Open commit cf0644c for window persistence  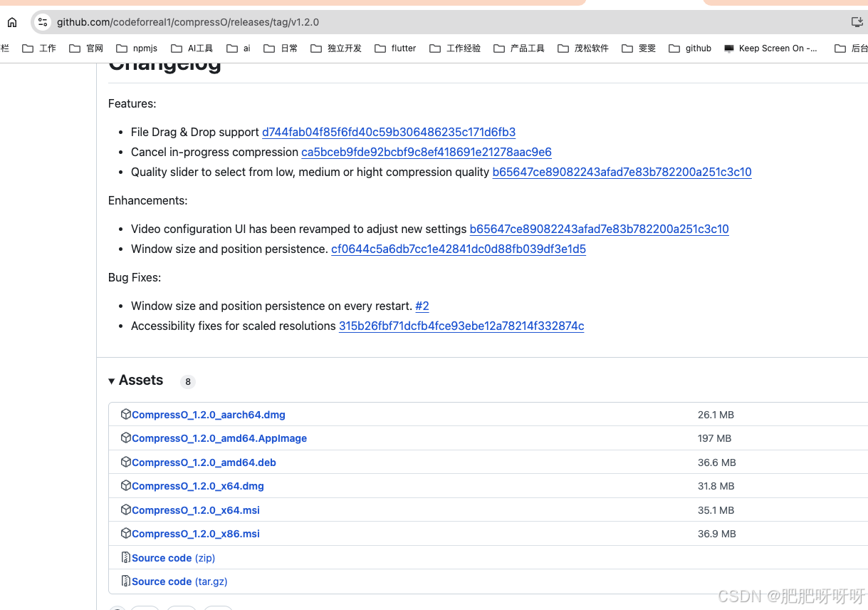click(459, 249)
